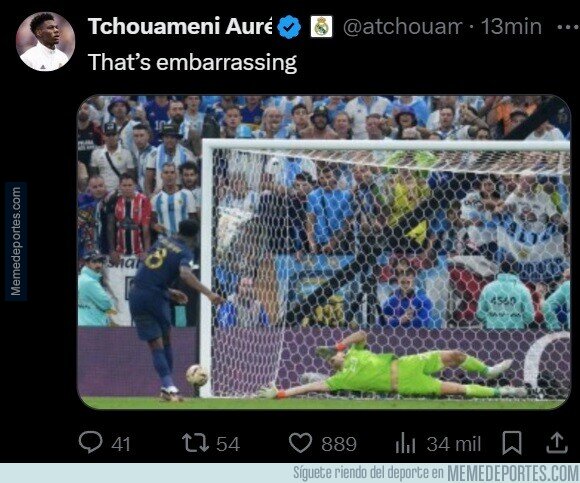Click the Tchouameni Auré display name

180,27
